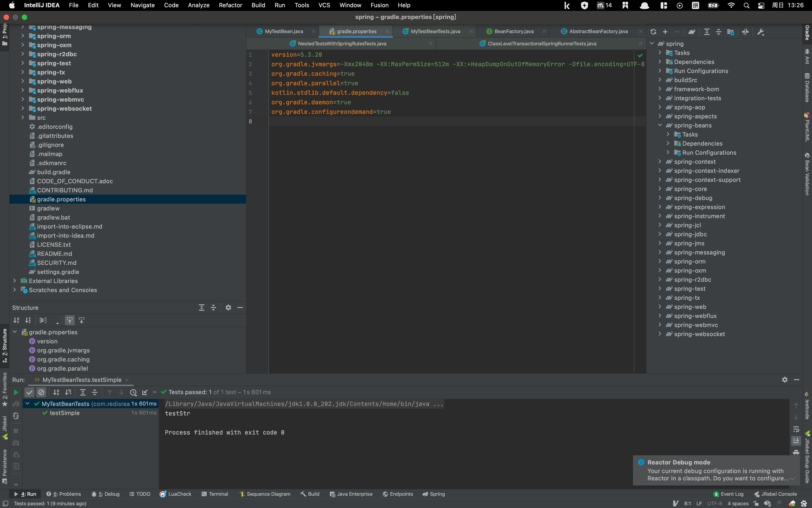Link a Gradle project via plus icon

[665, 32]
